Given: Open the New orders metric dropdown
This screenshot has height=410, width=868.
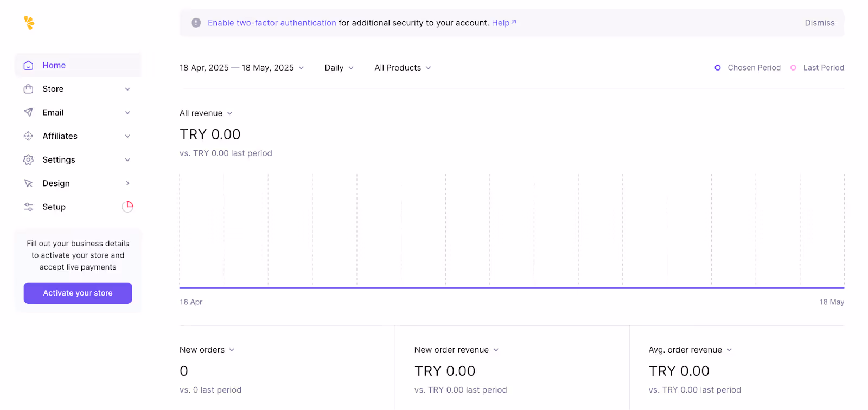Looking at the screenshot, I should (x=207, y=350).
